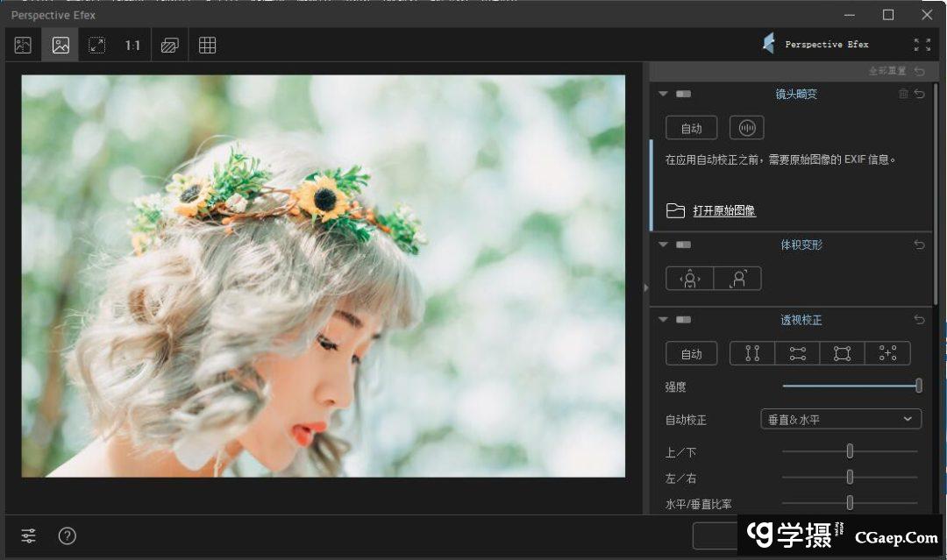Click the fit-to-screen zoom icon

(96, 46)
